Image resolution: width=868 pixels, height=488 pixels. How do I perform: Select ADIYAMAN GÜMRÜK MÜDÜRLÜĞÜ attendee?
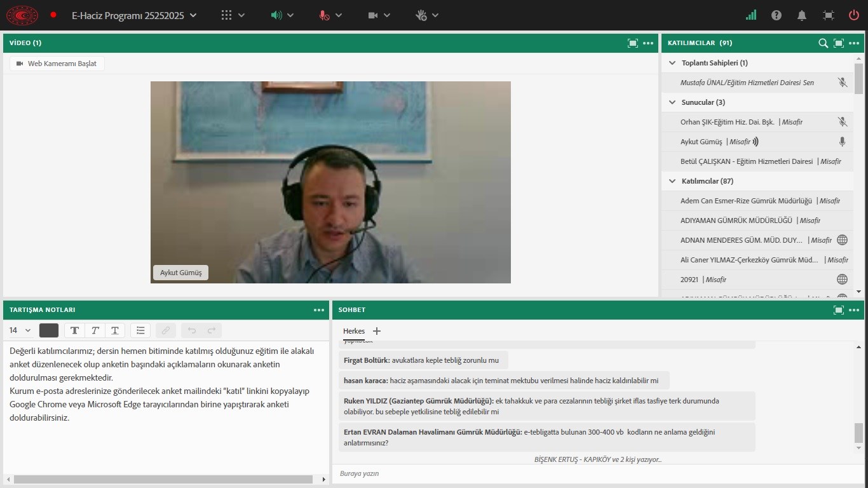point(757,220)
